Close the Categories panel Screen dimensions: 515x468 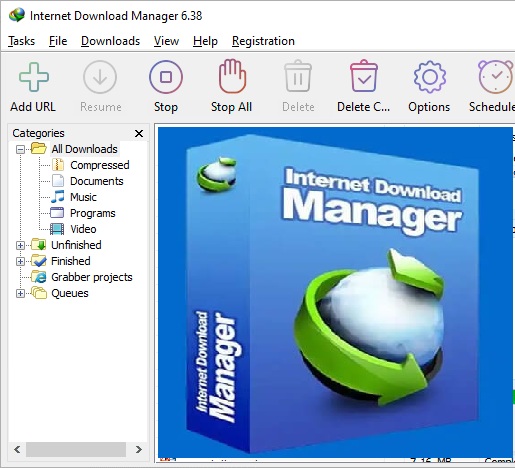(x=139, y=134)
